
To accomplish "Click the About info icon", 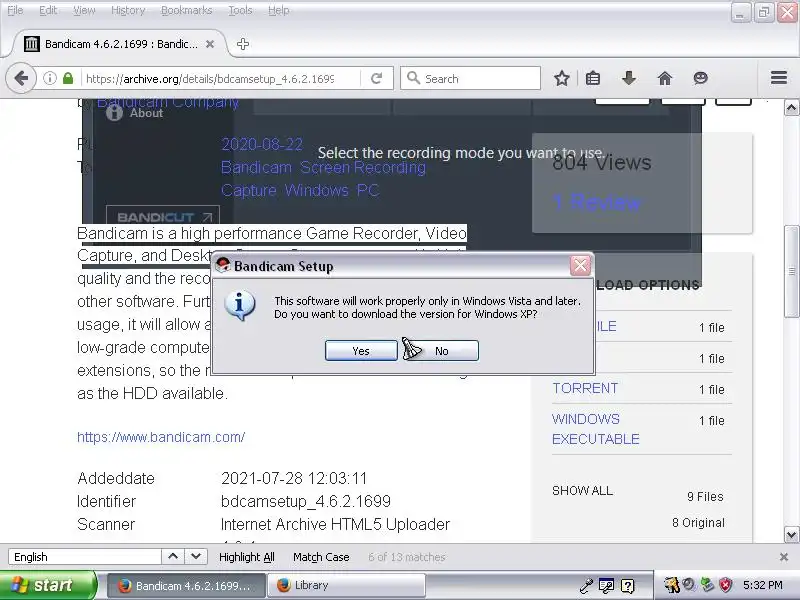I will [114, 113].
